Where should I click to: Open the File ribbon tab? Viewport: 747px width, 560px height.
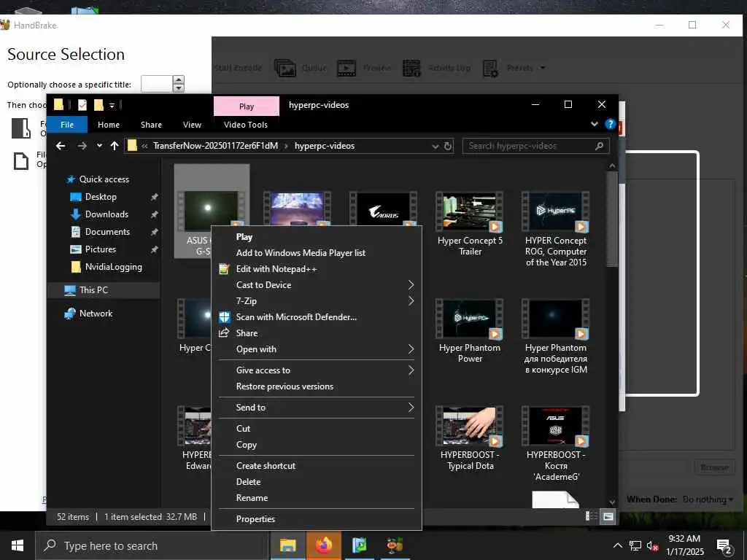click(67, 125)
